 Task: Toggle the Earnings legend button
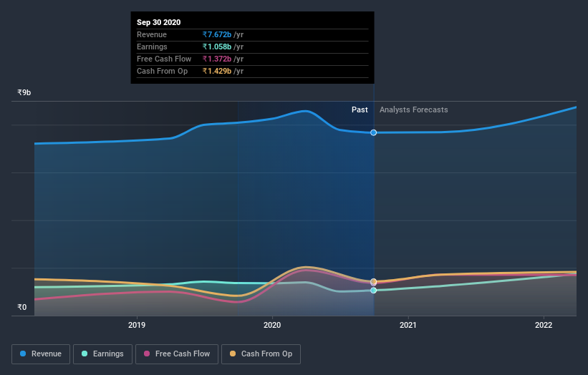click(102, 354)
